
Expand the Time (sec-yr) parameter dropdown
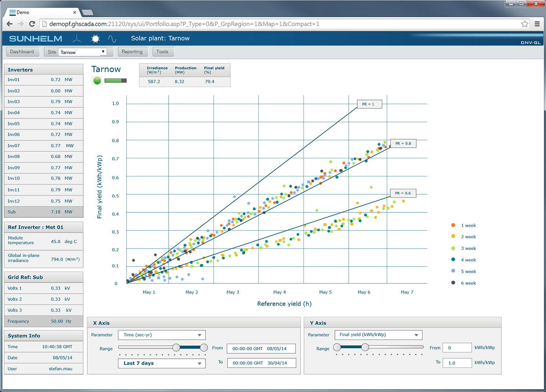162,335
